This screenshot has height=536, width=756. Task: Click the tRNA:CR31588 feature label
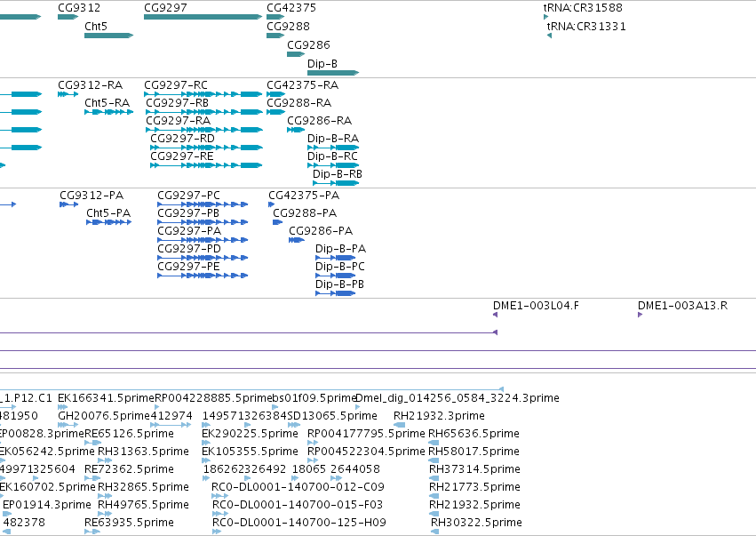click(583, 8)
